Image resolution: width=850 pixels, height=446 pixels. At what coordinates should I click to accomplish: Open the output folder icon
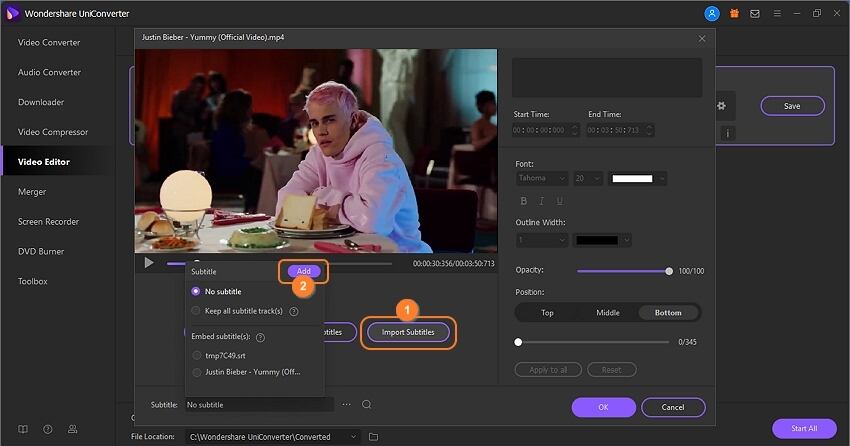374,437
